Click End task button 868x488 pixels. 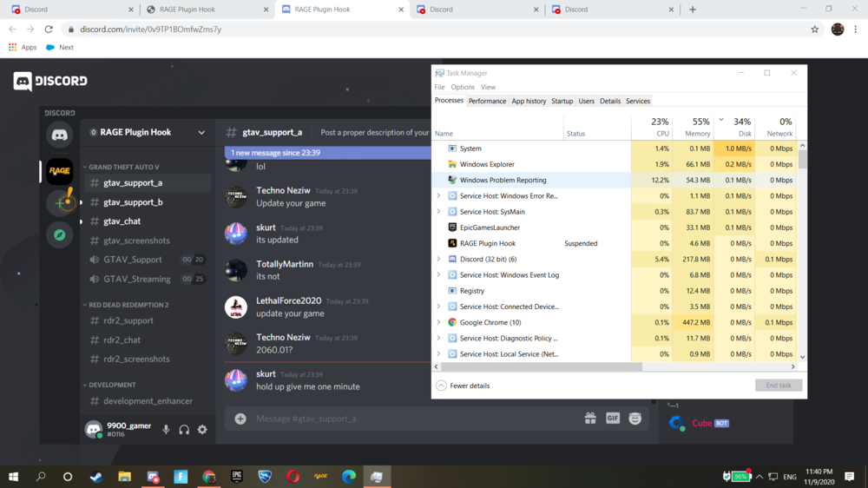[779, 386]
